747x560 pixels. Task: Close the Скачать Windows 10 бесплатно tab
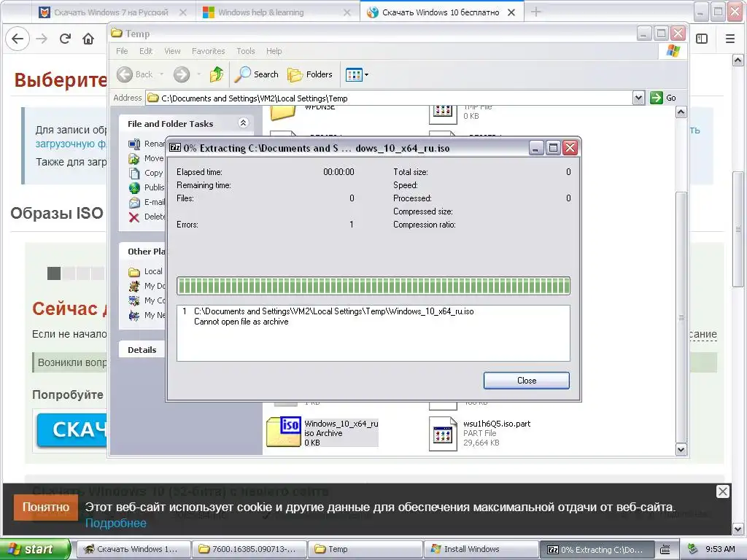click(511, 12)
